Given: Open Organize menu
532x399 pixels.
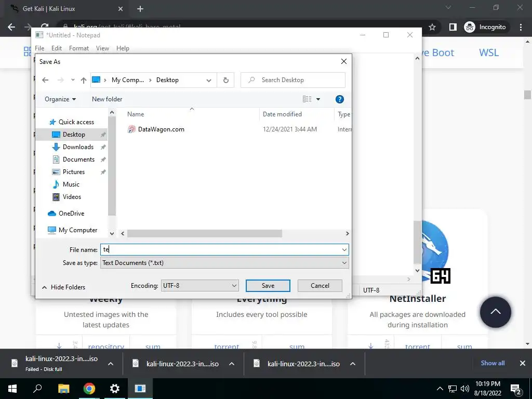Looking at the screenshot, I should pyautogui.click(x=60, y=99).
